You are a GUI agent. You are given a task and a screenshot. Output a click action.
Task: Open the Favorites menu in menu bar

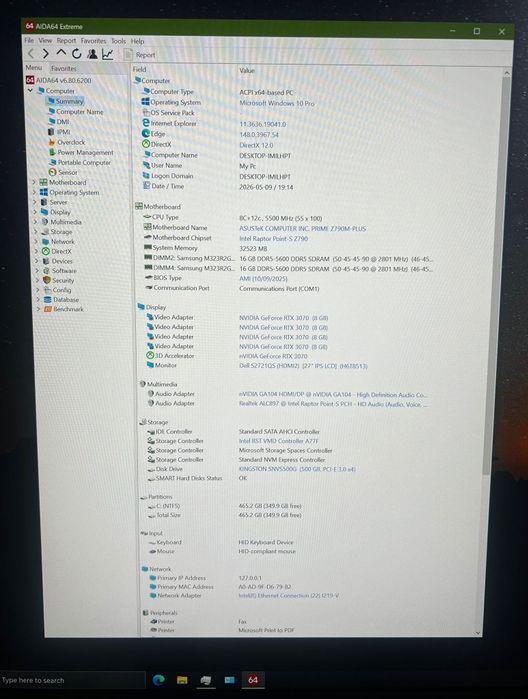tap(93, 41)
